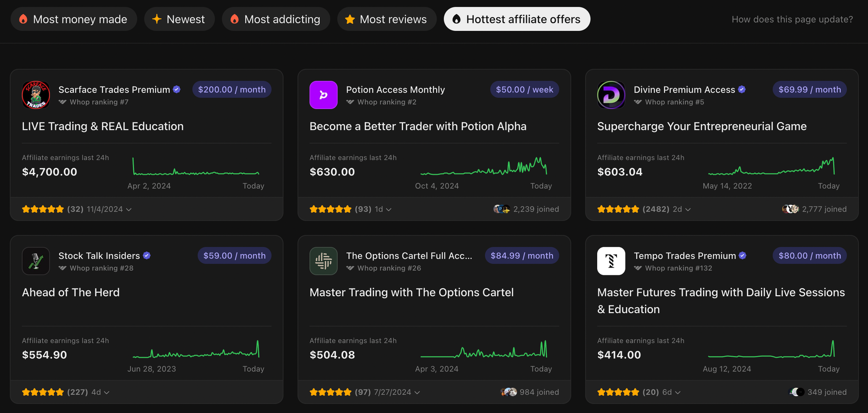Click the $59.00 / month price badge
868x413 pixels.
(234, 255)
